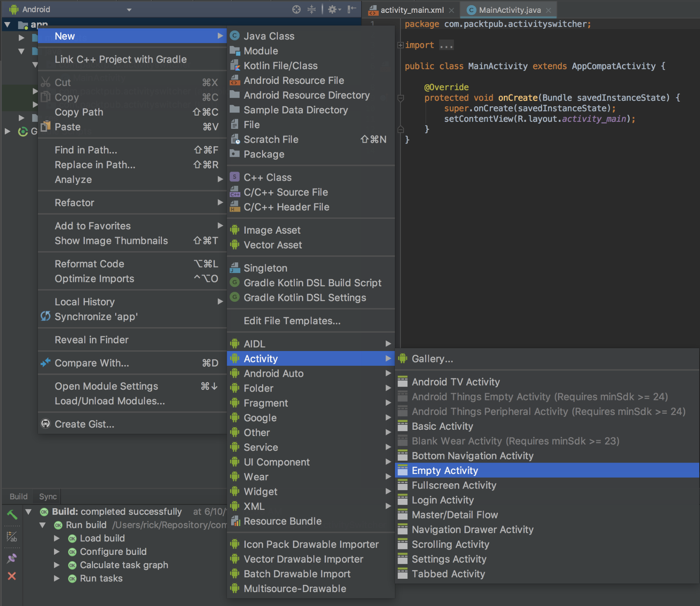Click the Gradle Kotlin DSL Settings icon
The width and height of the screenshot is (700, 606).
click(x=235, y=297)
